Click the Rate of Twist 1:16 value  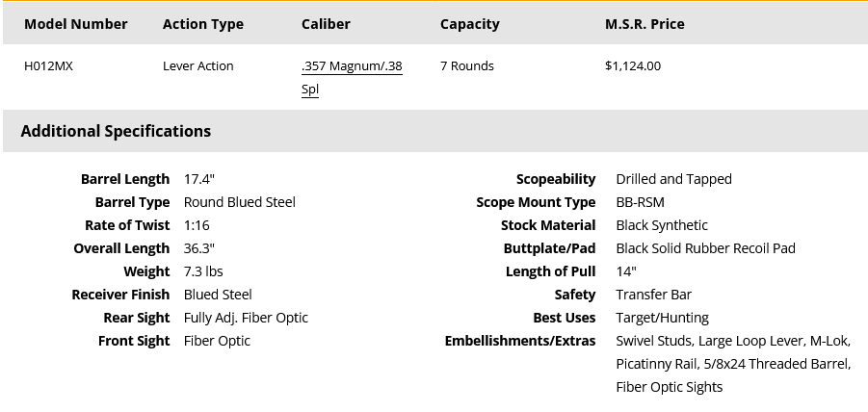tap(197, 225)
